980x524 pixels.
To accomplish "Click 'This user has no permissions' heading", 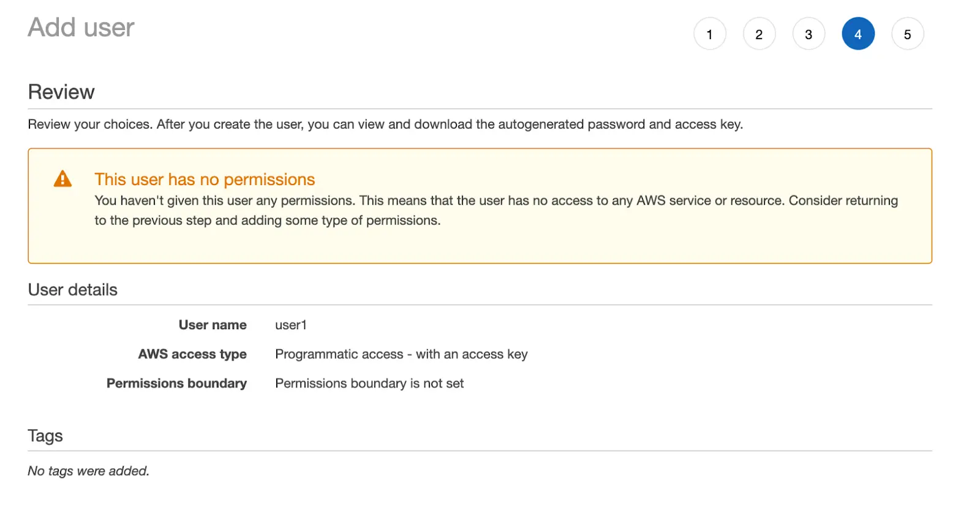I will 205,179.
